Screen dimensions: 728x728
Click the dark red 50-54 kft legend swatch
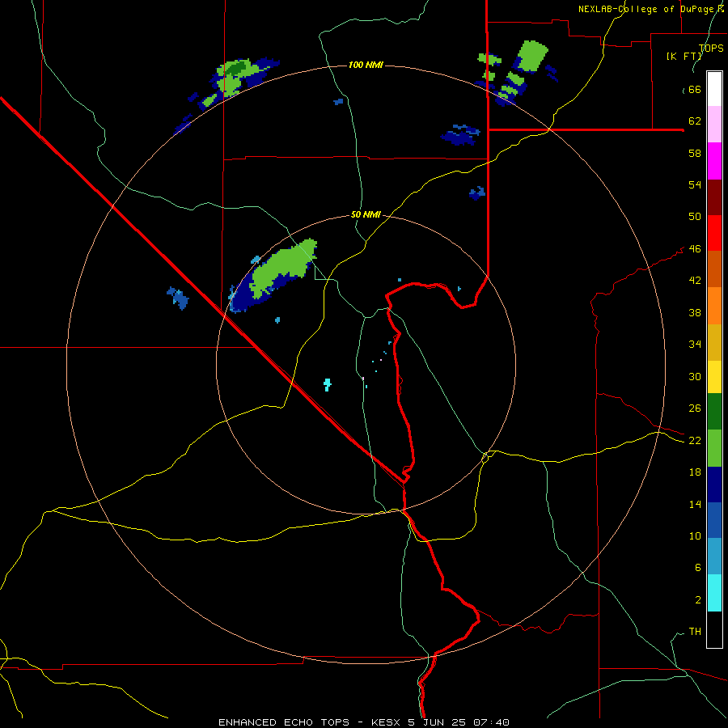coord(714,197)
